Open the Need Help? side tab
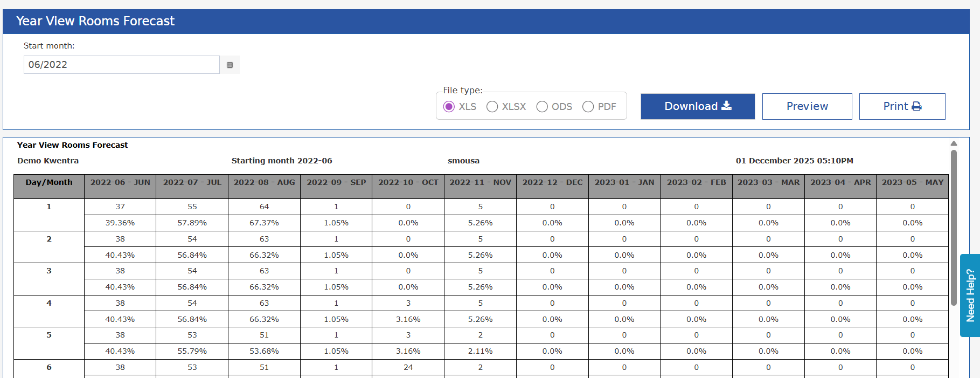This screenshot has height=378, width=980. coord(970,295)
